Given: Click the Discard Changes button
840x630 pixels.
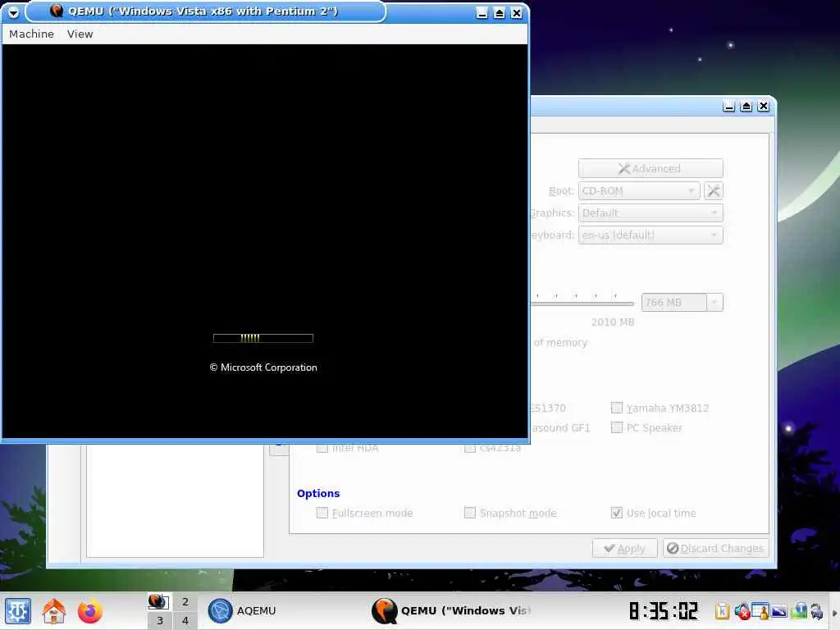Looking at the screenshot, I should (715, 548).
